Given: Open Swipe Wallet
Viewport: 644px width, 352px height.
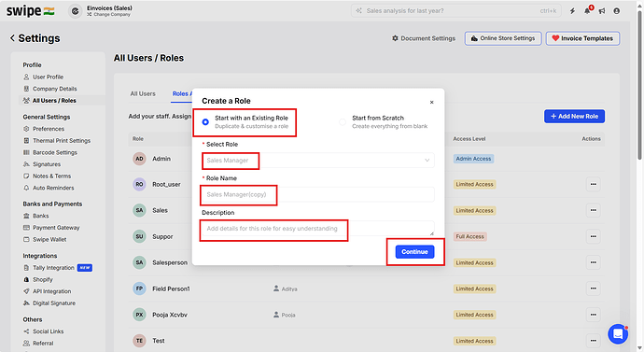Looking at the screenshot, I should 45,239.
